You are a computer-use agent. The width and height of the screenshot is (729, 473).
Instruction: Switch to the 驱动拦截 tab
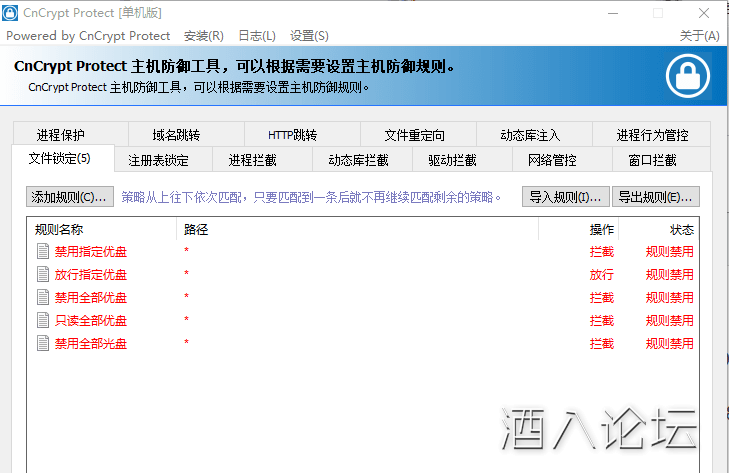tap(463, 160)
